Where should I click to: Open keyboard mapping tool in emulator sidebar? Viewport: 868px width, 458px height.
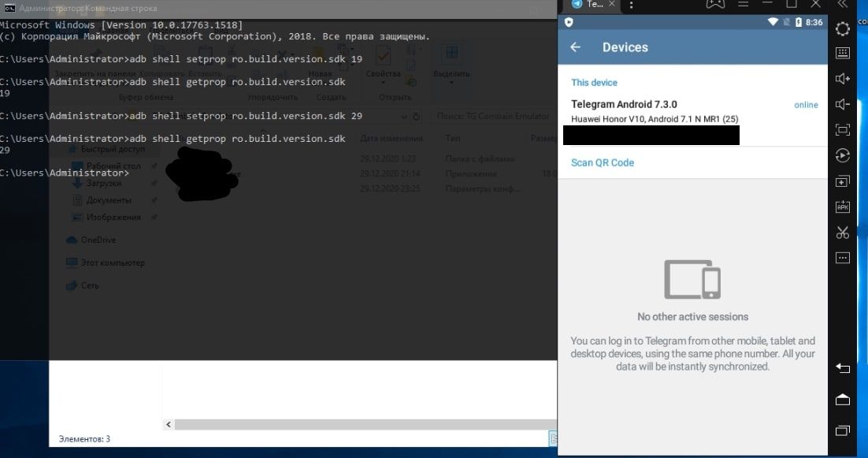click(x=843, y=53)
